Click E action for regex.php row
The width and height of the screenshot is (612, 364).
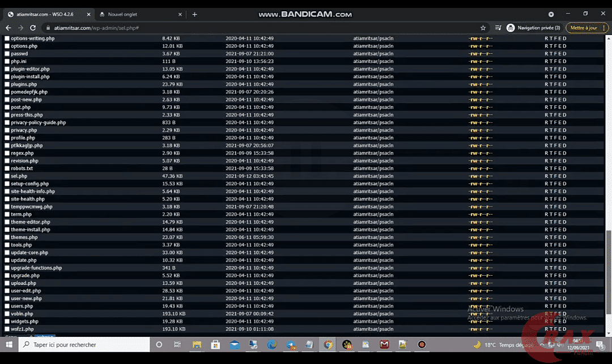pos(560,153)
